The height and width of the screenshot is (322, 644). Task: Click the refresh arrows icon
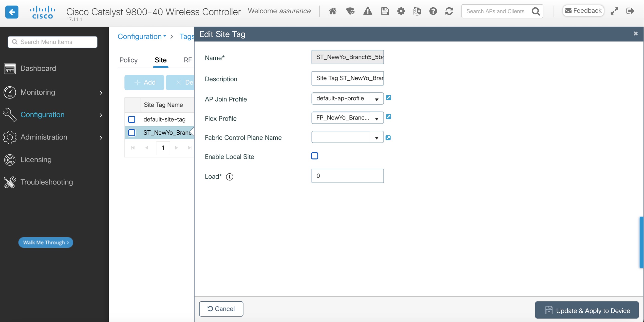pos(449,11)
